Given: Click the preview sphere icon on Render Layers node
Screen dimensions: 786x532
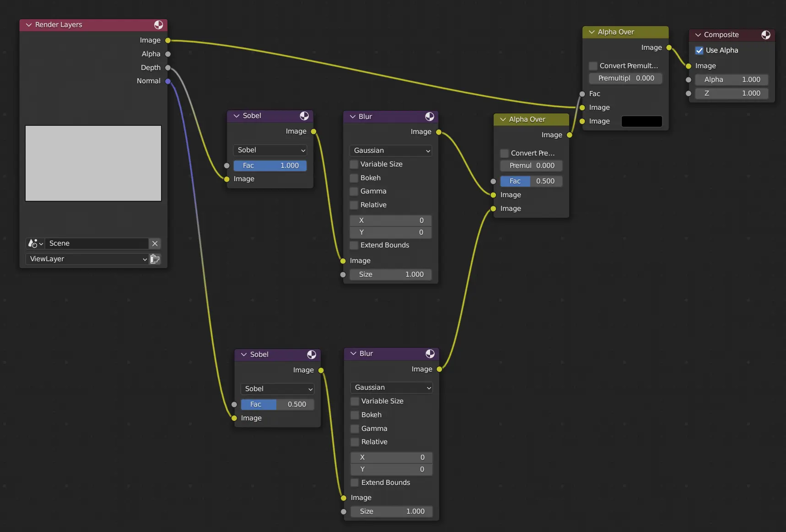Looking at the screenshot, I should (x=159, y=25).
